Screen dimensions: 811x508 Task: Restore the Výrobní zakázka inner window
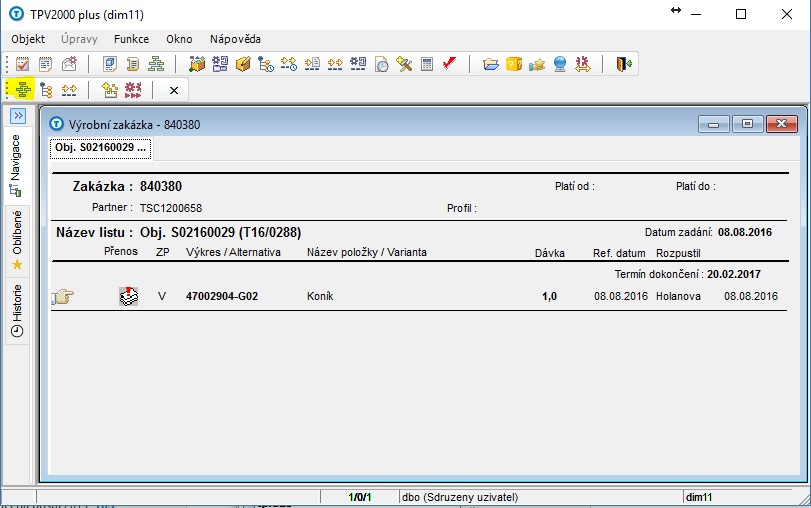click(x=747, y=124)
